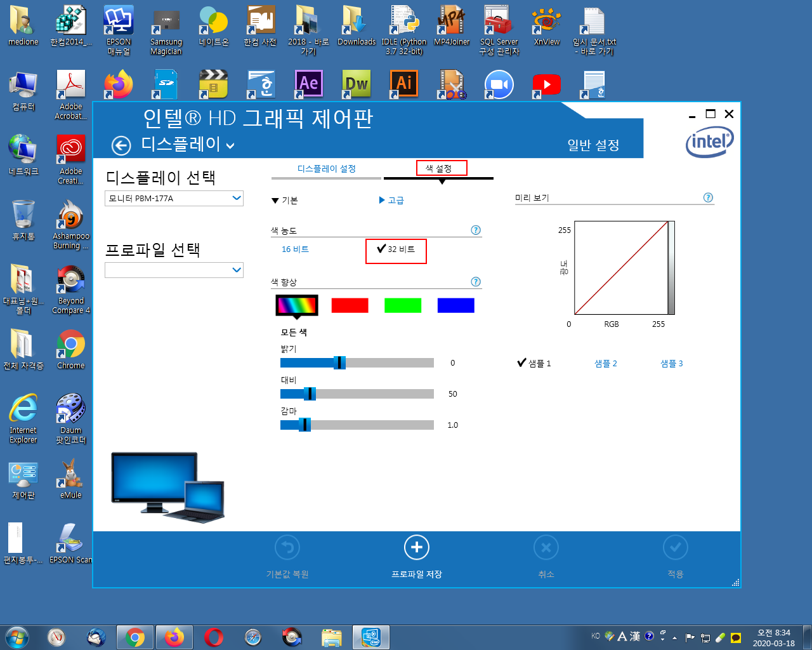
Task: Click the Intel logo
Action: click(710, 142)
